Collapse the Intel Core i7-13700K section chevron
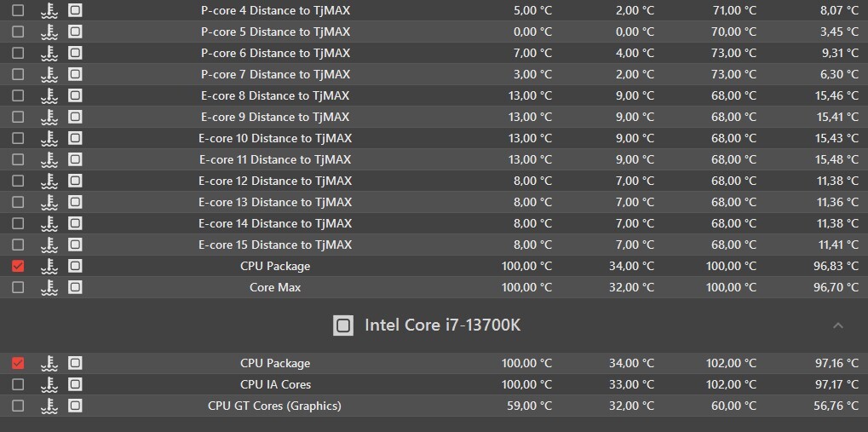This screenshot has width=868, height=432. click(838, 325)
